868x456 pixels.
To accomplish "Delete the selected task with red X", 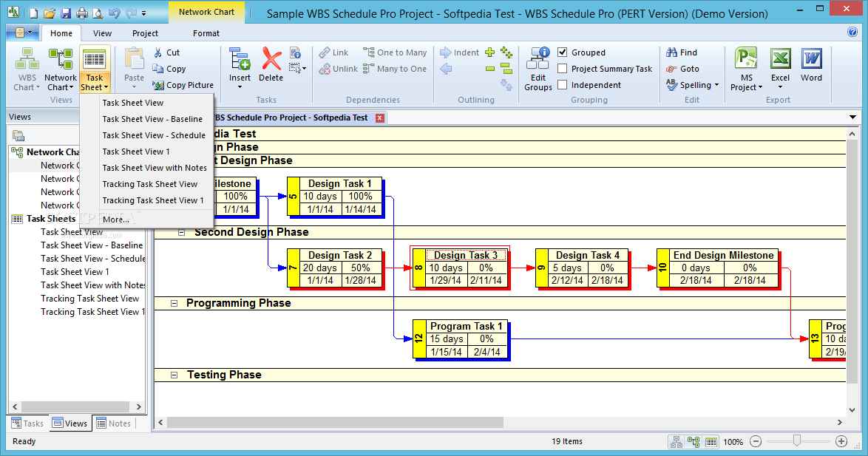I will click(271, 65).
